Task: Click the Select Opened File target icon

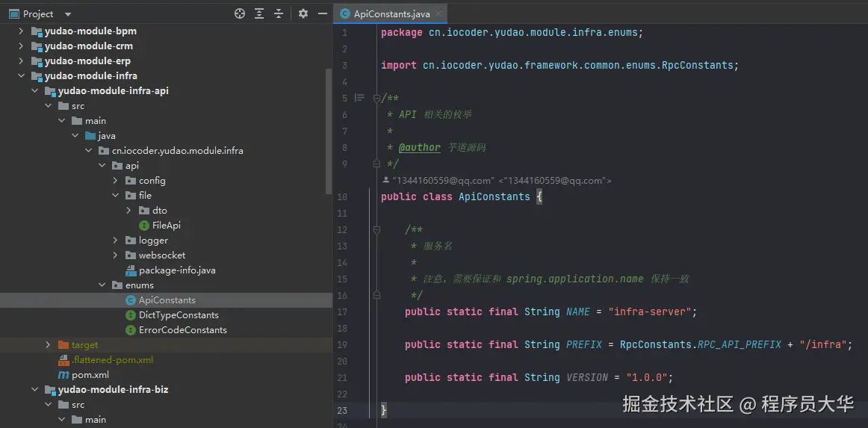Action: click(240, 14)
